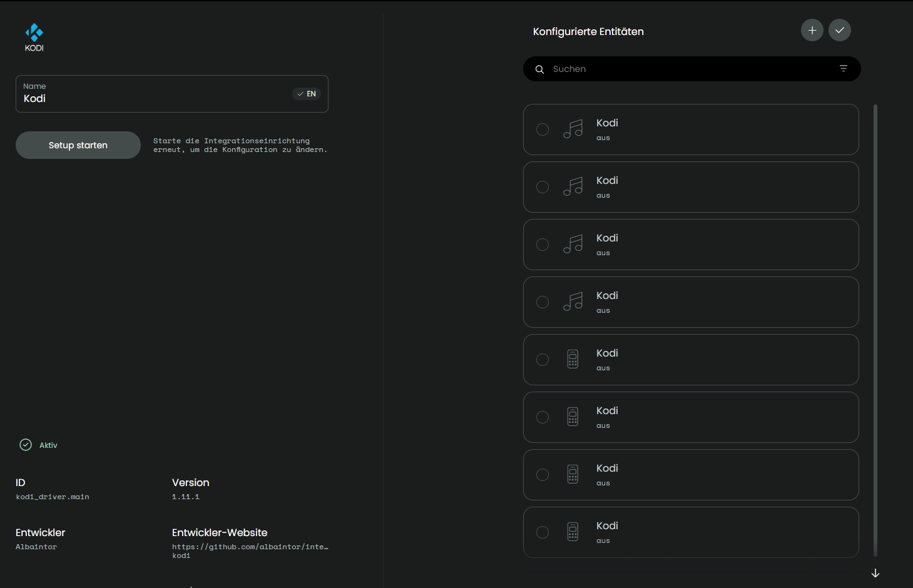Click the checkmark icon beside the plus
The height and width of the screenshot is (588, 913).
[x=839, y=30]
